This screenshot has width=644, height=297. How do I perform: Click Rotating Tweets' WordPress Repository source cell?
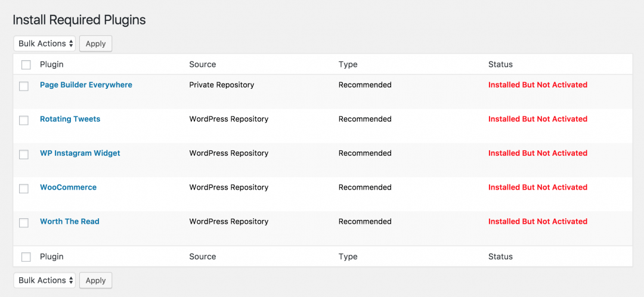(x=229, y=119)
